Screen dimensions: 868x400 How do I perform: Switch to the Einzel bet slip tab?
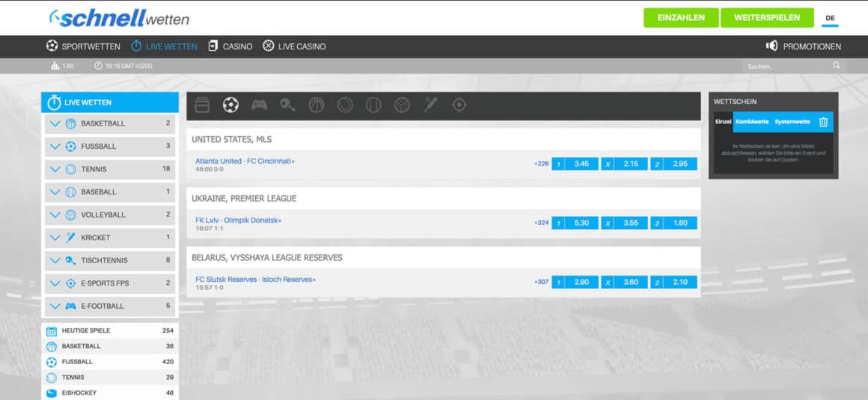723,122
